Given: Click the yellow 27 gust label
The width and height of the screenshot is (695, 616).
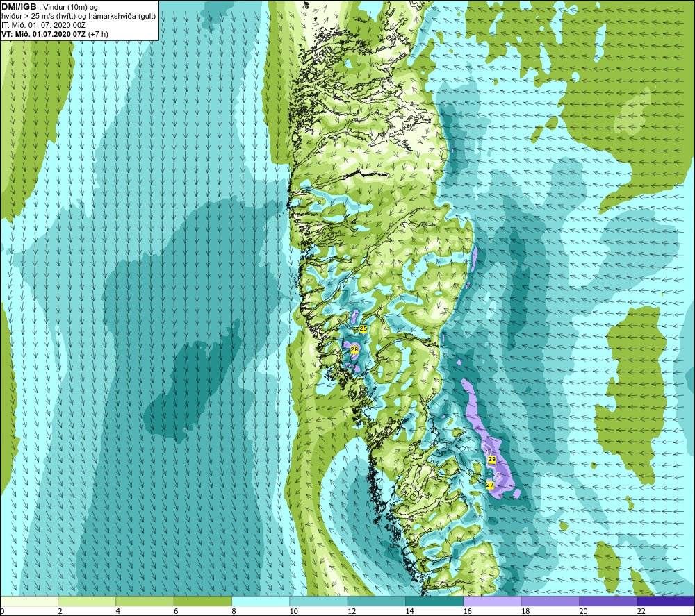Looking at the screenshot, I should click(x=490, y=485).
